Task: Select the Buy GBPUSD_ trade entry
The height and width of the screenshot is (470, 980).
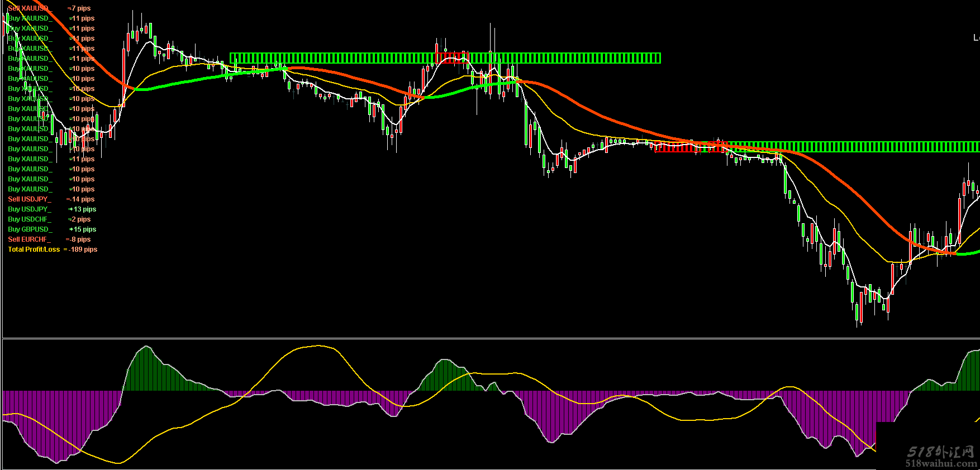Action: pos(30,229)
